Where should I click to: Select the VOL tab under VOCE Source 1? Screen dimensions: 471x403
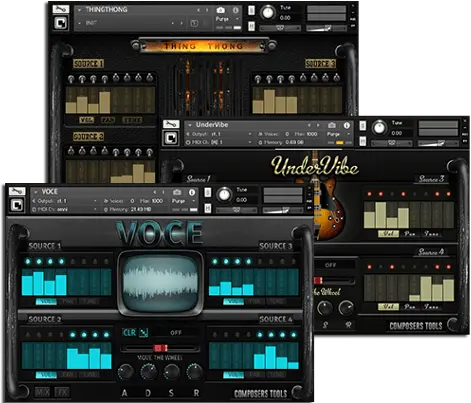coord(46,302)
